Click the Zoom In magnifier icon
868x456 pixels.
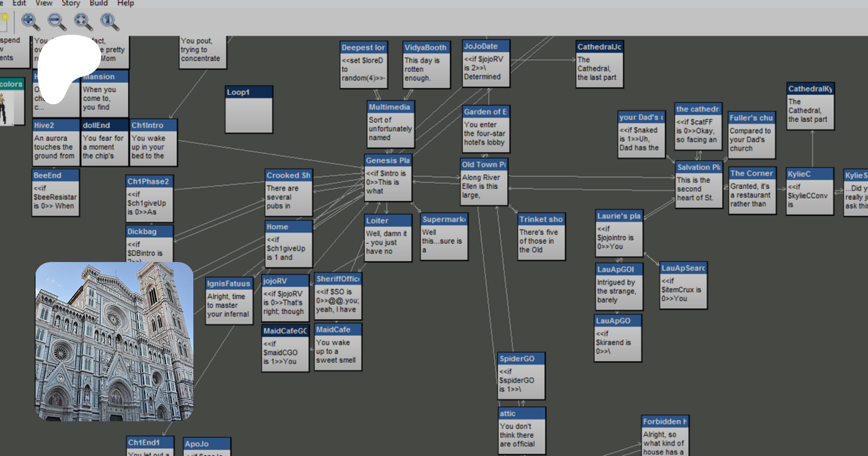pyautogui.click(x=30, y=21)
